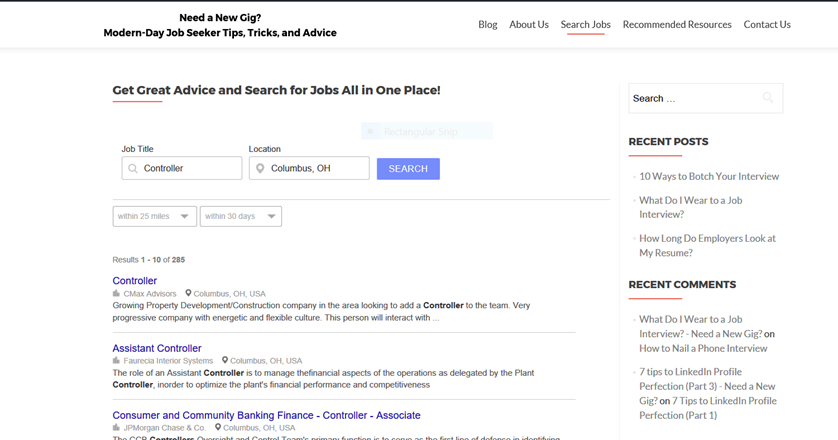The image size is (838, 440).
Task: Click location pin beside JPMorgan's Columbus, OH, USA
Action: click(218, 427)
